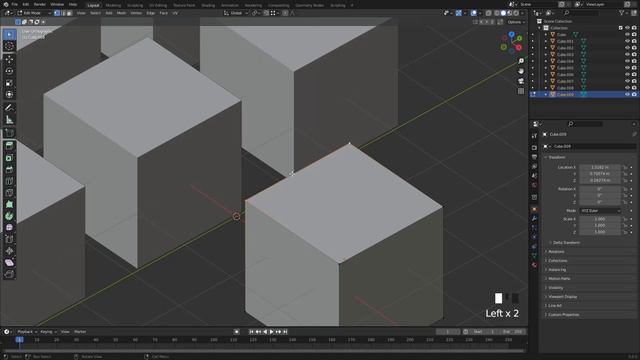Open the Modifiers wrench properties tab

click(534, 218)
